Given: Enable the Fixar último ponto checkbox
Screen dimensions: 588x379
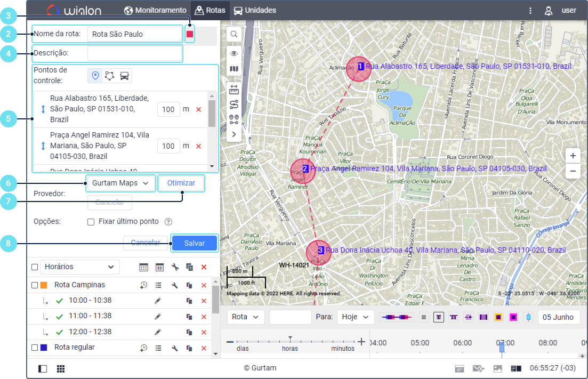Looking at the screenshot, I should (91, 222).
